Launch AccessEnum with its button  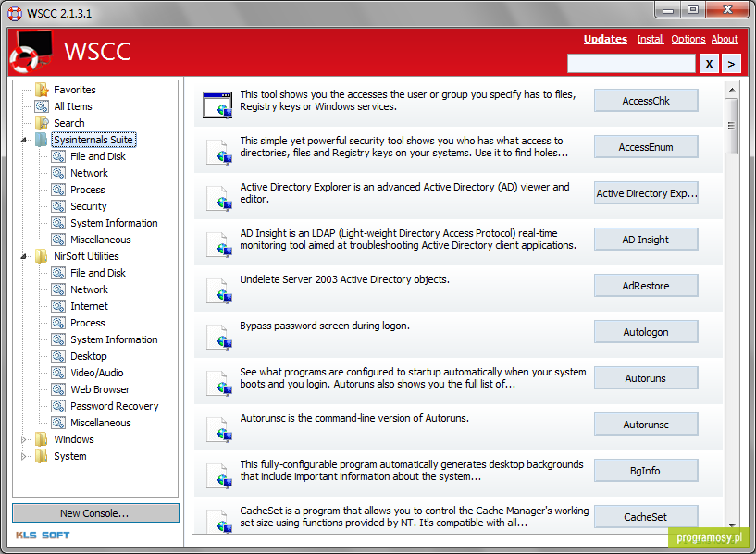[x=646, y=147]
